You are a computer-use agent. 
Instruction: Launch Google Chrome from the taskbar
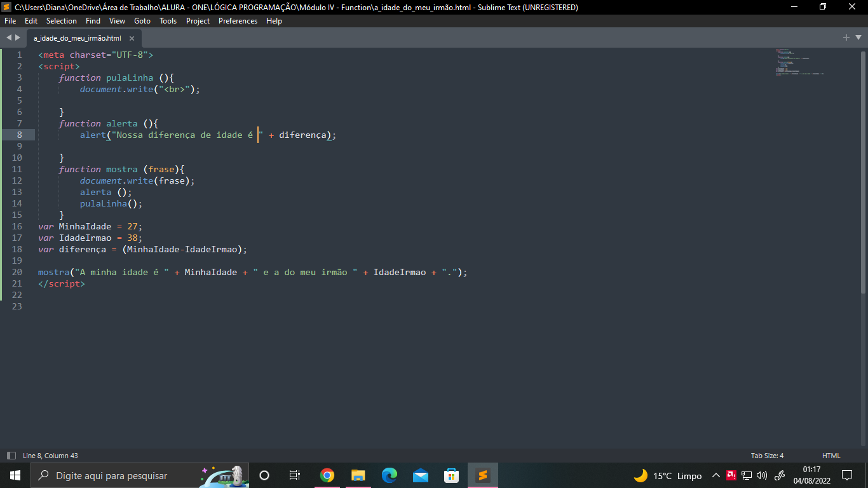[x=327, y=475]
